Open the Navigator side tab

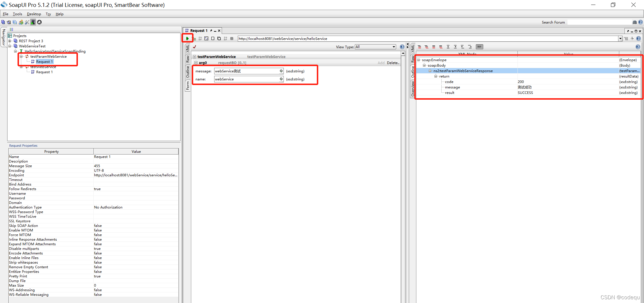click(4, 37)
